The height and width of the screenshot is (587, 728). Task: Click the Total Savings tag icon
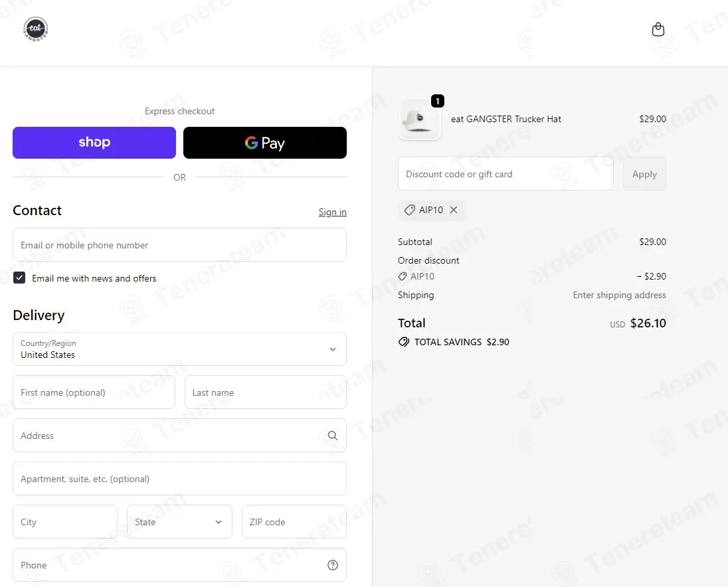pyautogui.click(x=403, y=342)
